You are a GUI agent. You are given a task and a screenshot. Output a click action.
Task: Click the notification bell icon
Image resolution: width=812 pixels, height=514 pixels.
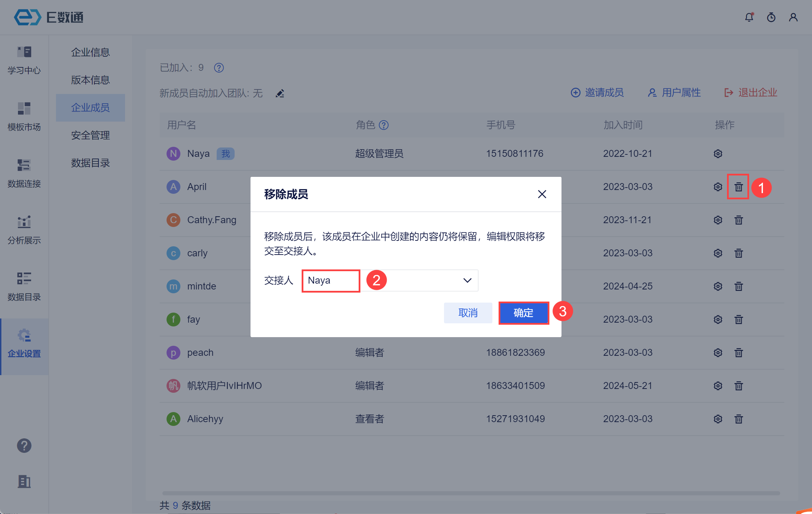coord(749,17)
